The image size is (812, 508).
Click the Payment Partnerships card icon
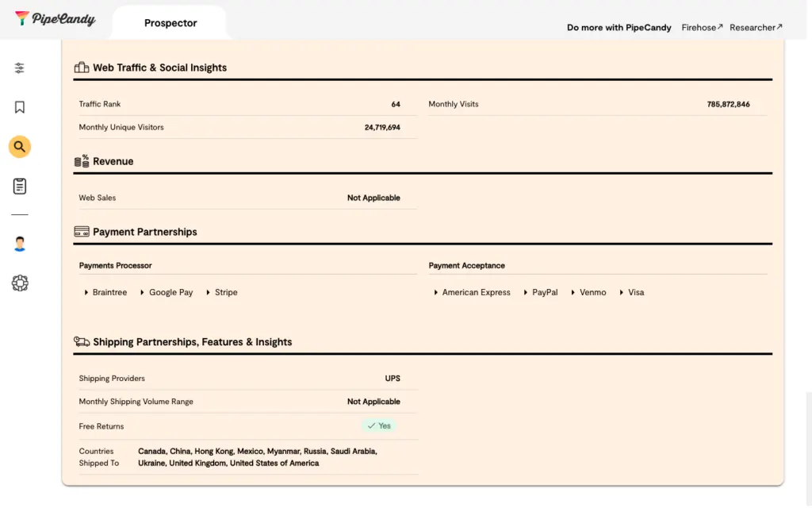[x=82, y=232]
